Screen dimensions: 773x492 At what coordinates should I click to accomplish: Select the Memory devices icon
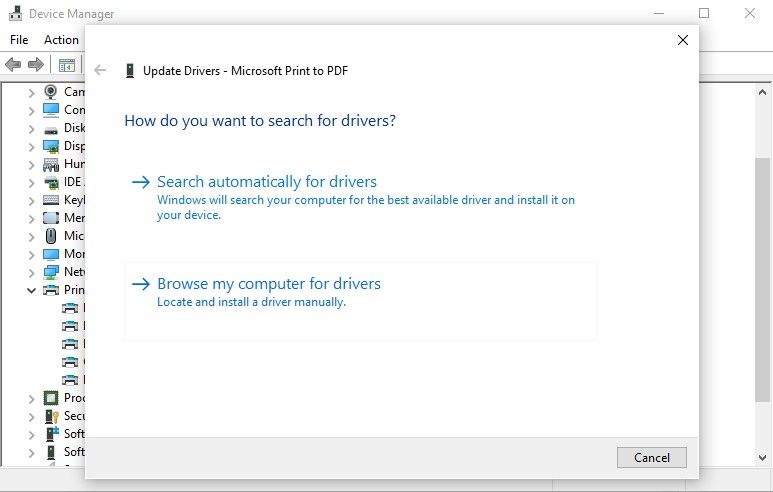coord(51,218)
